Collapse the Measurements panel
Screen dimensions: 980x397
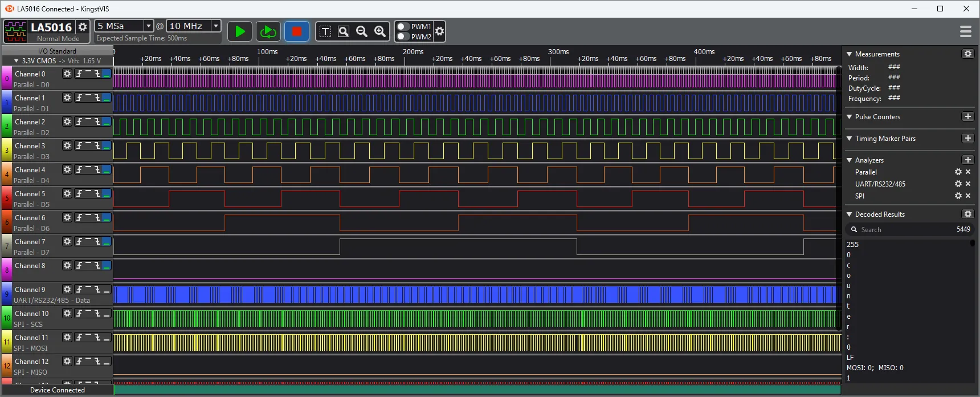point(850,54)
